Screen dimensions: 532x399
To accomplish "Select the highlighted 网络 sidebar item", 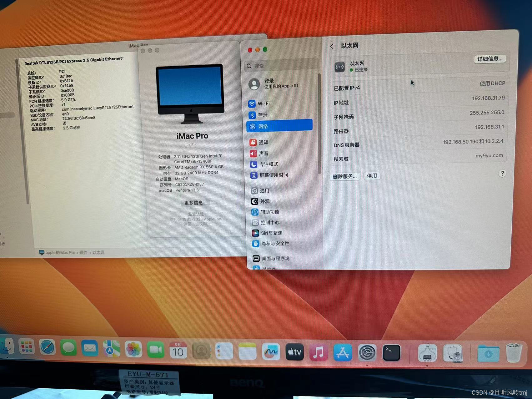I will click(280, 126).
